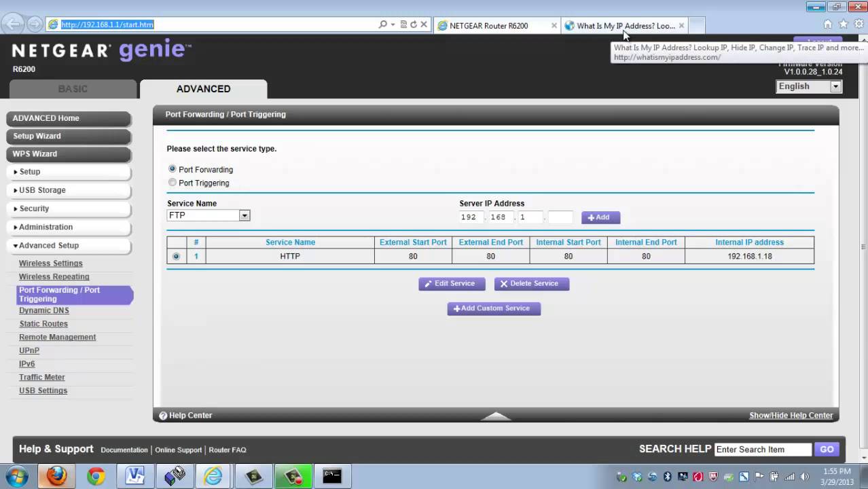Open the clock showing 1:55 PM
The image size is (868, 489).
837,476
